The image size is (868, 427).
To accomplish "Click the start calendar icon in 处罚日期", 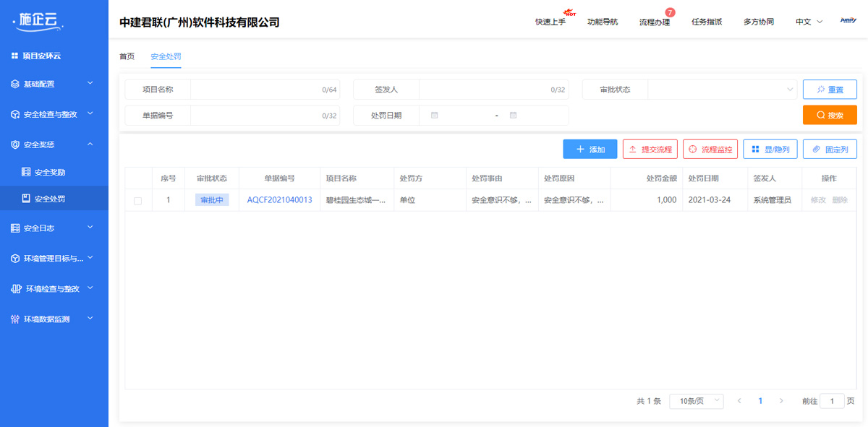I will (434, 115).
